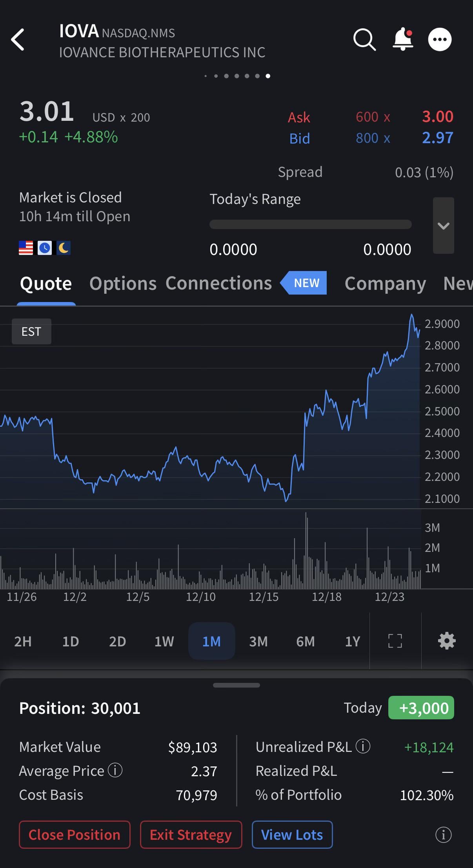Expand quote details chevron beside Today's Range

pos(443,226)
